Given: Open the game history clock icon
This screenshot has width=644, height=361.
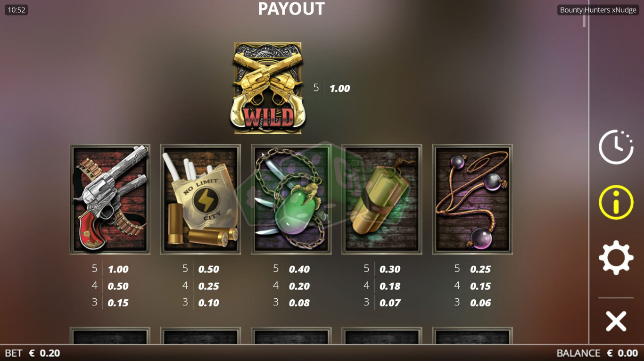Looking at the screenshot, I should 616,147.
